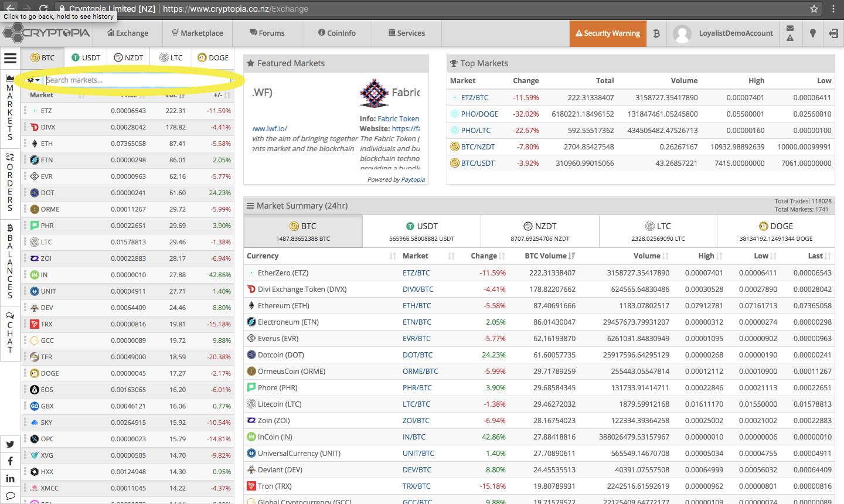Image resolution: width=844 pixels, height=504 pixels.
Task: Open Cryptopia's Twitter page icon
Action: coord(10,445)
